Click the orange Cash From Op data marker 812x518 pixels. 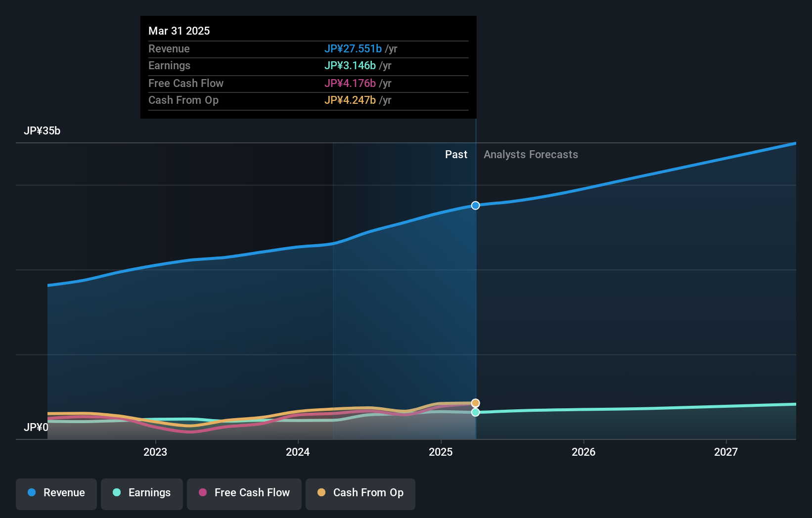point(475,403)
